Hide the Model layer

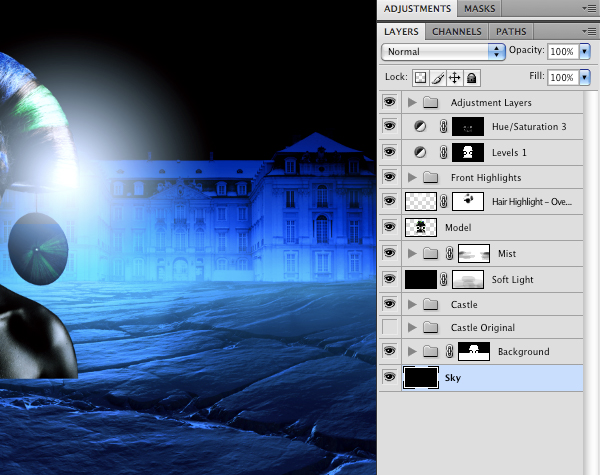click(x=390, y=227)
